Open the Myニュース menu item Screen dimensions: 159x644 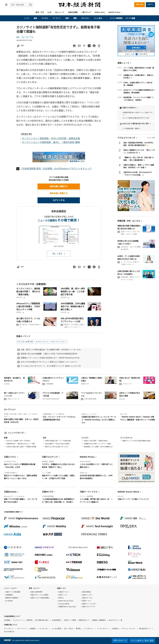pyautogui.click(x=60, y=12)
